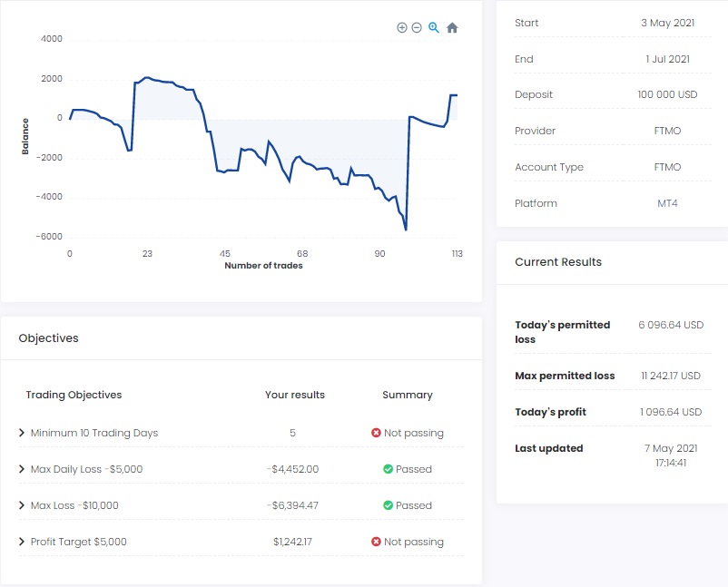Screen dimensions: 728x587
Task: Click the Current Results panel heading
Action: [x=558, y=262]
